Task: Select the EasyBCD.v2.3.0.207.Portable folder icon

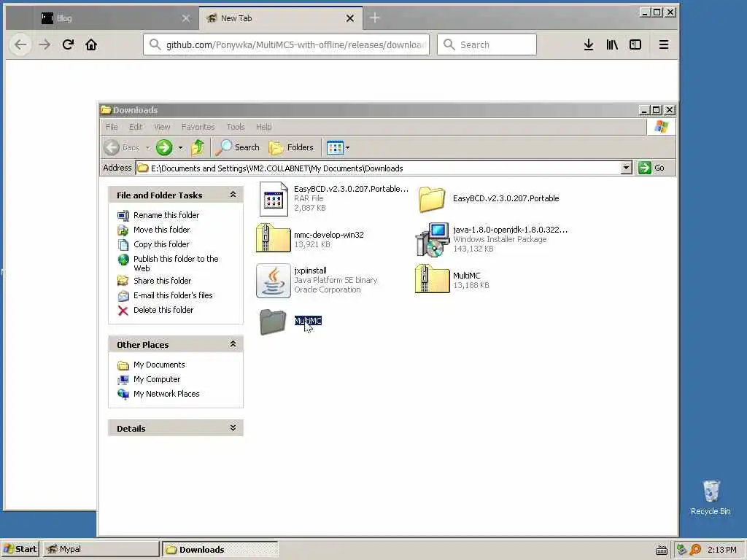Action: [x=432, y=199]
